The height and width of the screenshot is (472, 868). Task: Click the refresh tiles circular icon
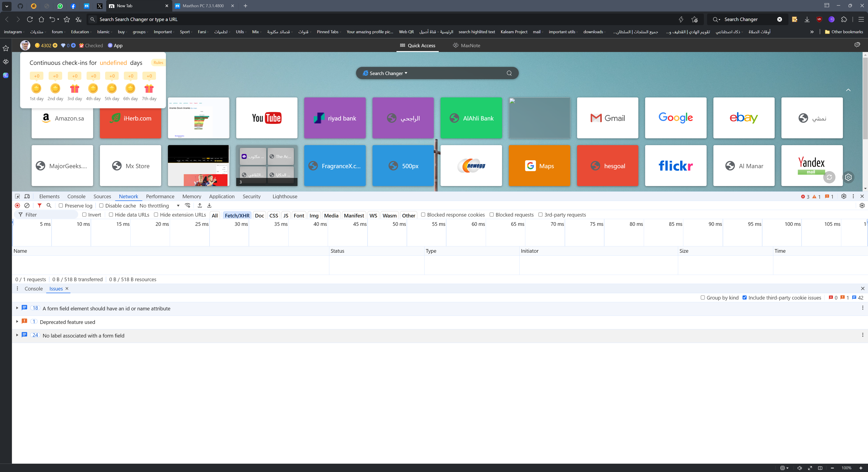[x=829, y=177]
